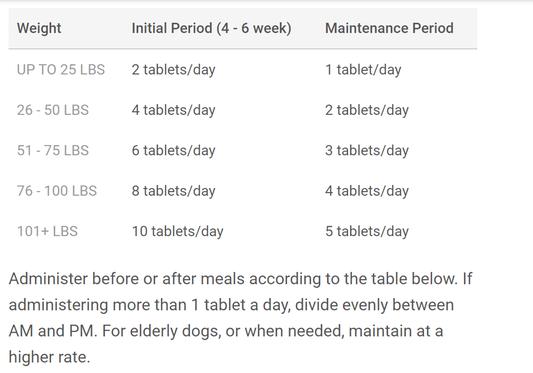This screenshot has width=533, height=373.
Task: Click the 5 tablets/day maintenance cell
Action: tap(367, 232)
